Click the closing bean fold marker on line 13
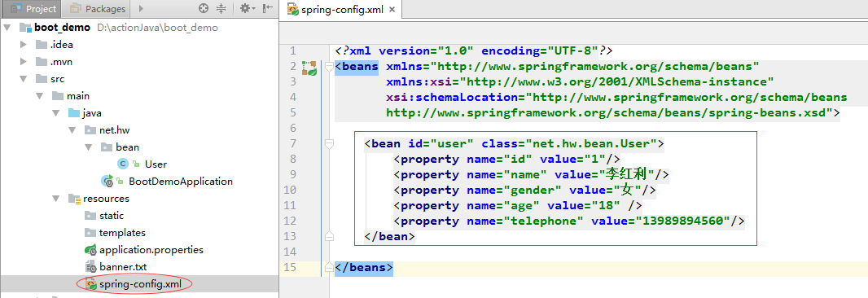Image resolution: width=868 pixels, height=298 pixels. coord(329,236)
